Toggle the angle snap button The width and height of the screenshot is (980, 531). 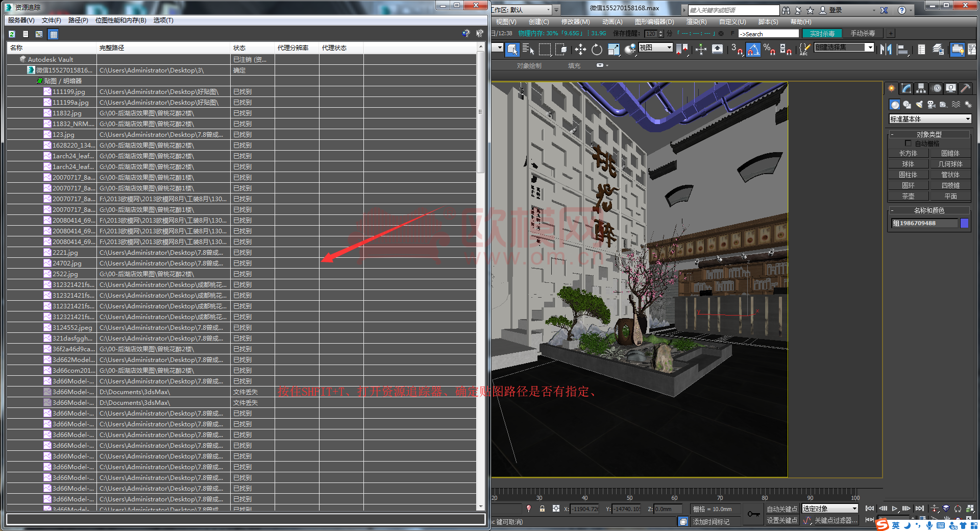tap(753, 50)
